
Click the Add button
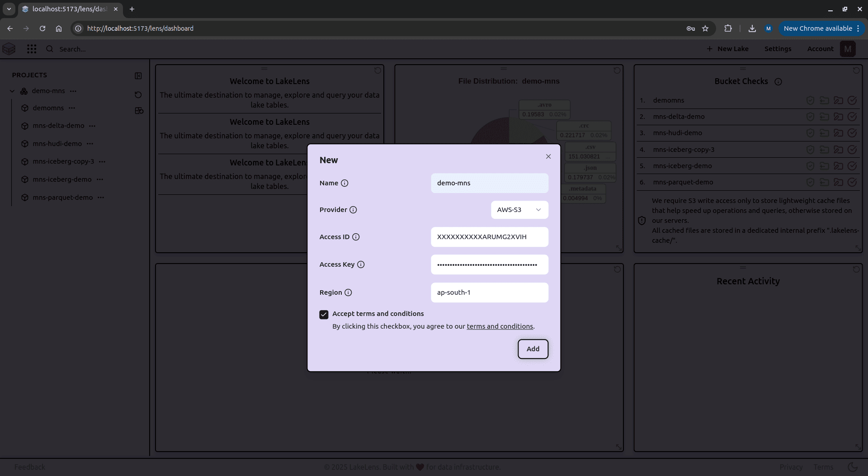[x=533, y=349]
